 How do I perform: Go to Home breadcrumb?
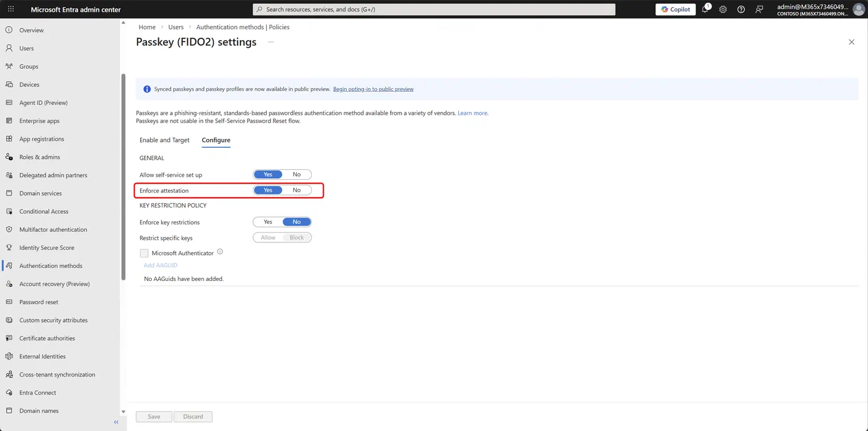click(x=147, y=27)
